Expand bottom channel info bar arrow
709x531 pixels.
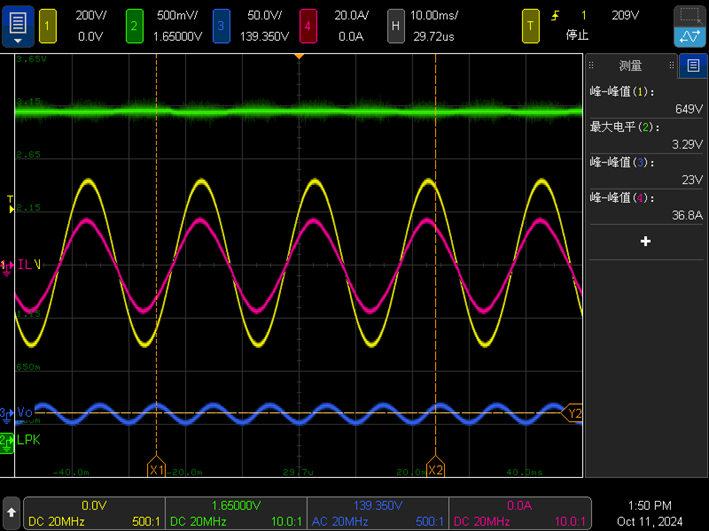[11, 512]
